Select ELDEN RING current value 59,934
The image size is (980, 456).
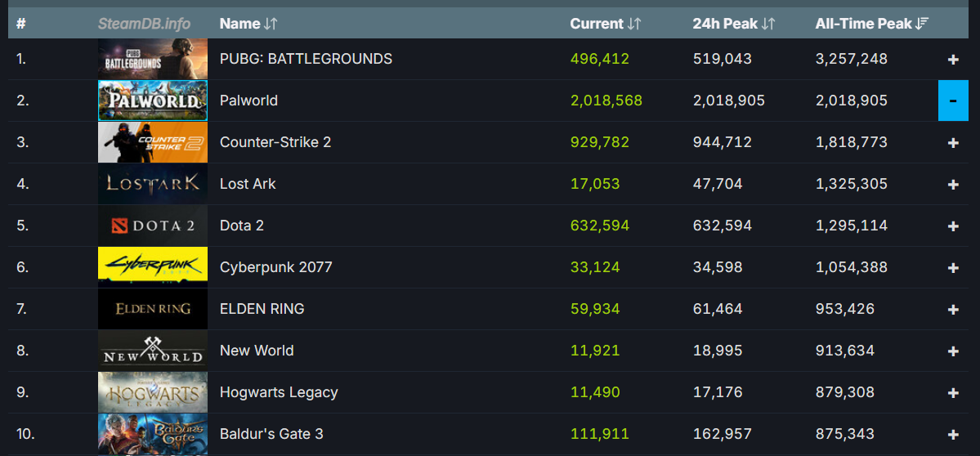click(x=595, y=309)
